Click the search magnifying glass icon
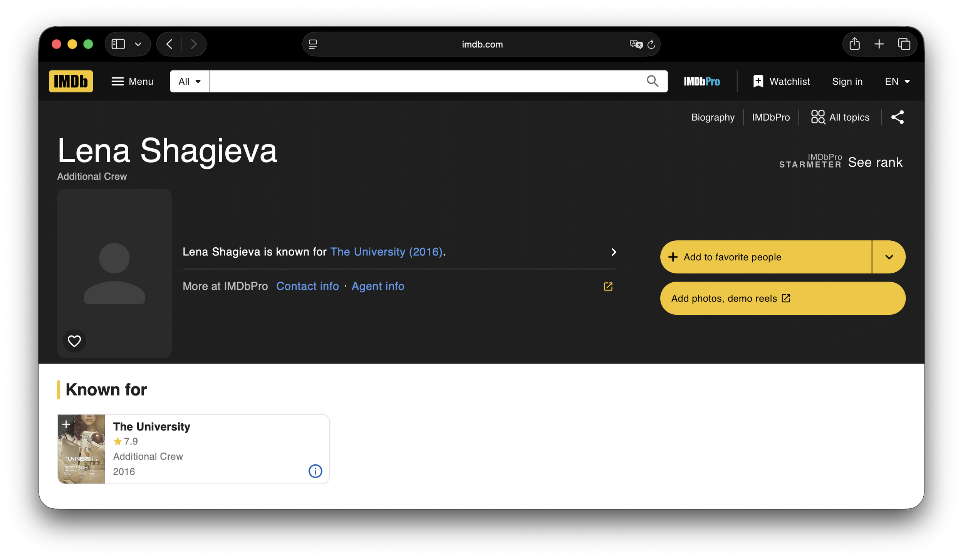This screenshot has width=963, height=560. click(652, 81)
